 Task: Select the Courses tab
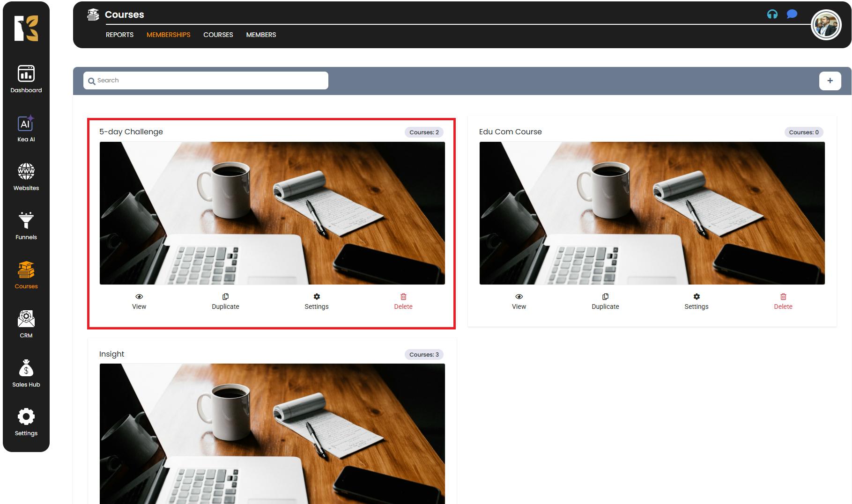pos(218,35)
